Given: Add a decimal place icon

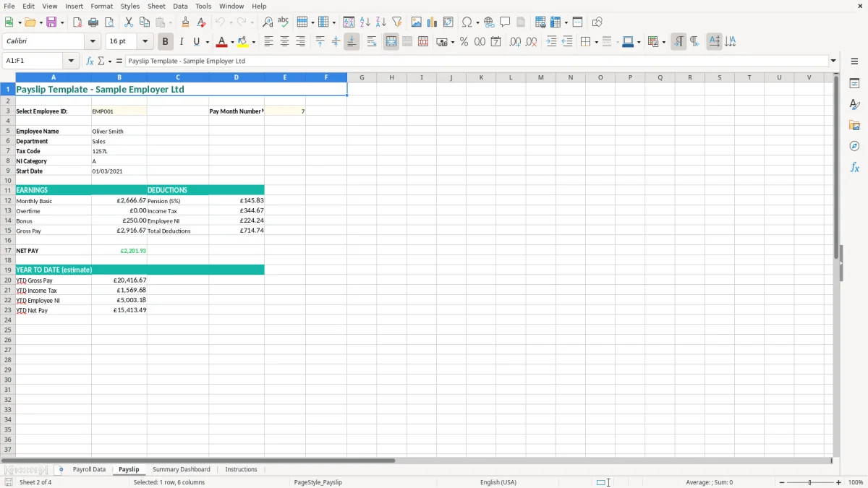Looking at the screenshot, I should coord(515,42).
